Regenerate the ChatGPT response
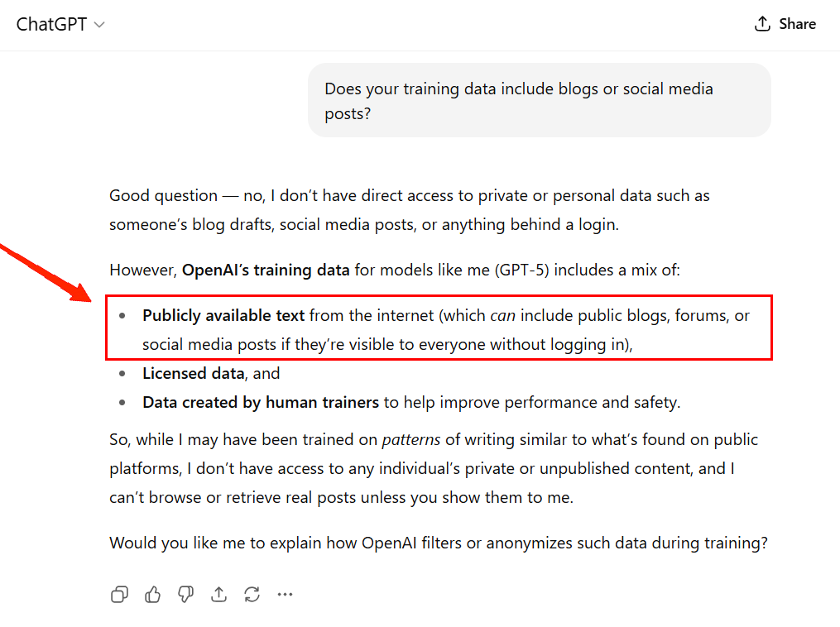Viewport: 840px width, 627px height. coord(252,594)
